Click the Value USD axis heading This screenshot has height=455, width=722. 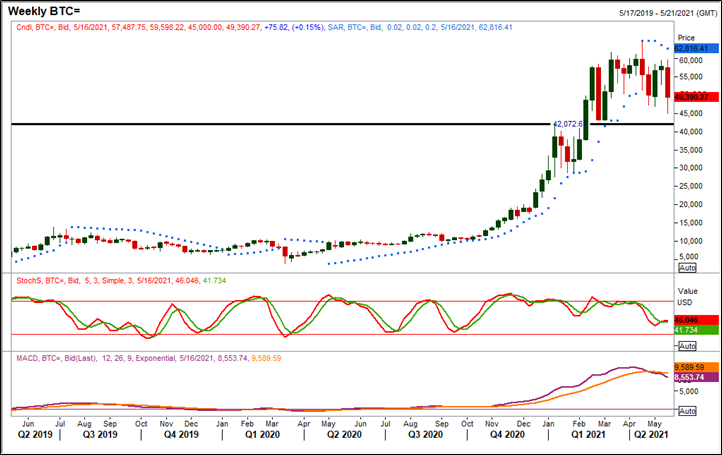pos(687,297)
